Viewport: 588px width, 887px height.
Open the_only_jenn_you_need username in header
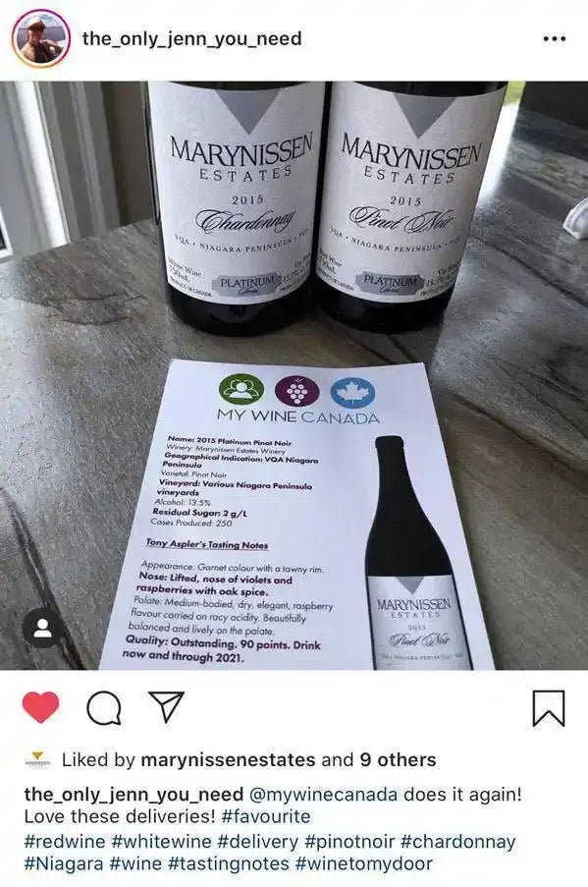click(x=191, y=39)
